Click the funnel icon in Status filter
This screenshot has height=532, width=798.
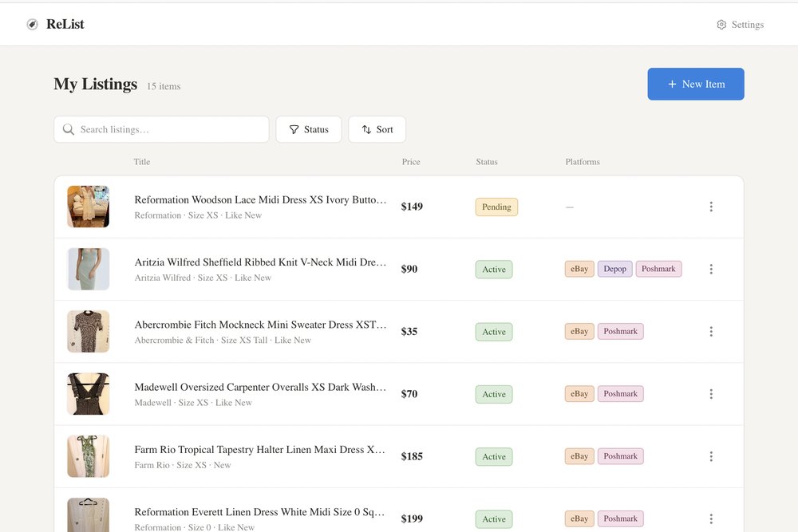(294, 130)
